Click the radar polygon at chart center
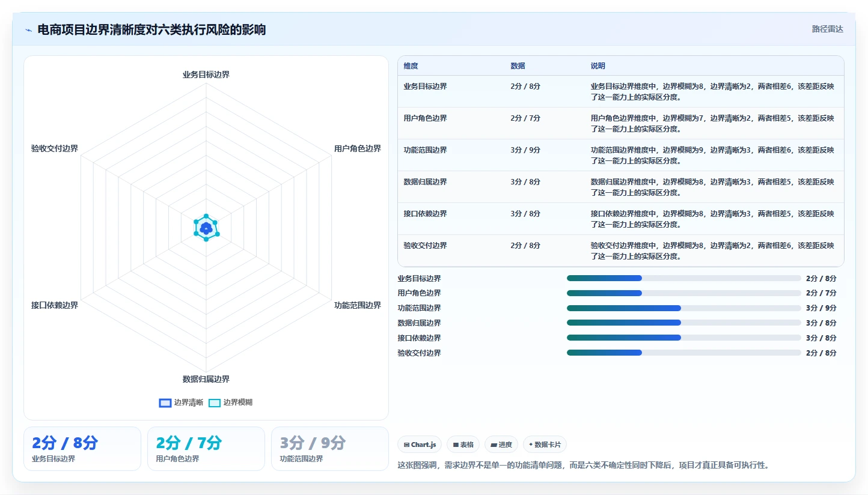The width and height of the screenshot is (868, 495). point(206,228)
